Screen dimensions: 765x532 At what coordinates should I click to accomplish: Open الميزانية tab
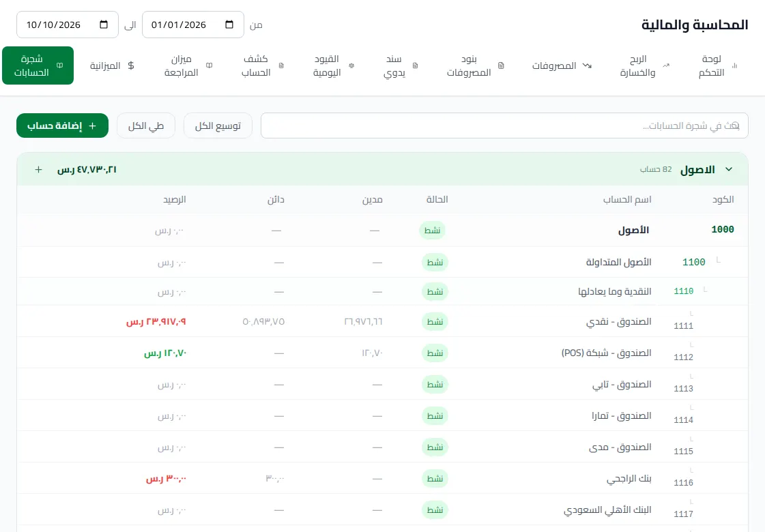tap(112, 65)
